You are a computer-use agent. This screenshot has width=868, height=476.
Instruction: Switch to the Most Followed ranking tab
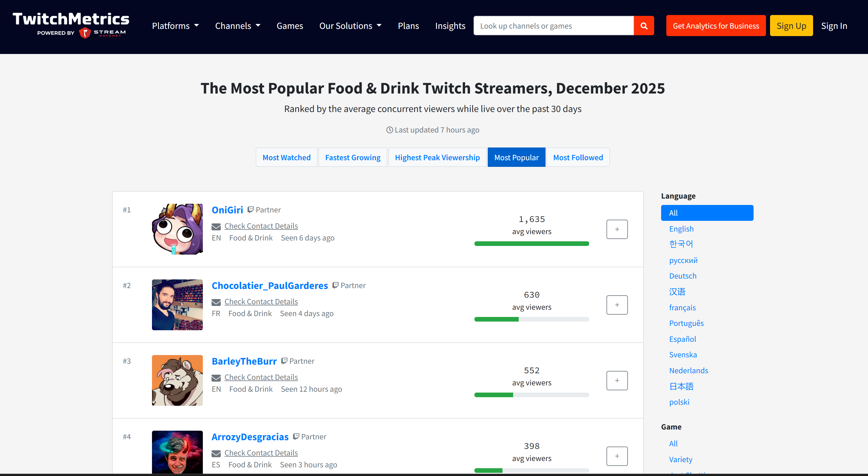578,157
